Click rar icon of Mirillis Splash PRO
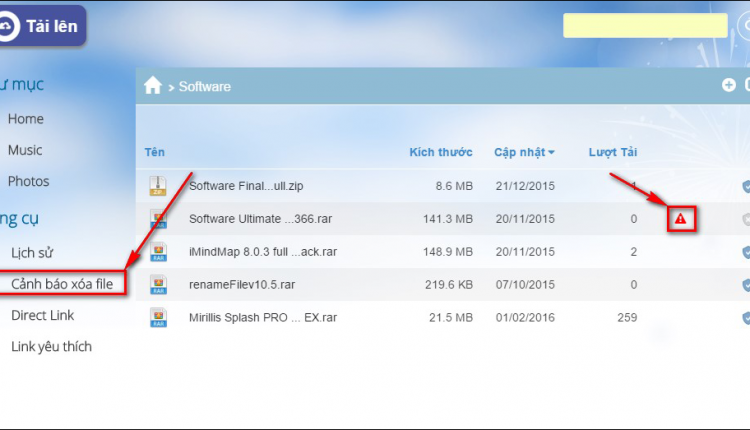 click(x=158, y=317)
